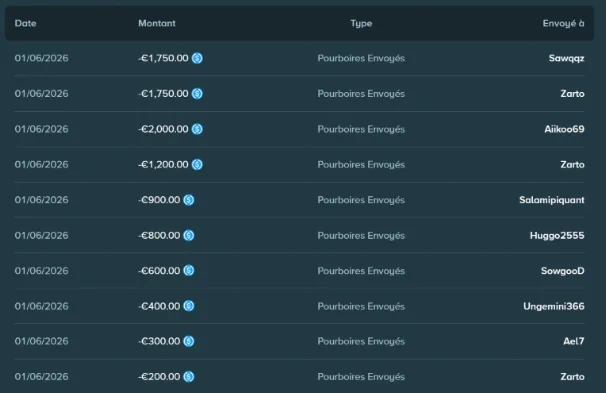Open recipient Ael7
Screen dimensions: 606x393
pos(574,341)
